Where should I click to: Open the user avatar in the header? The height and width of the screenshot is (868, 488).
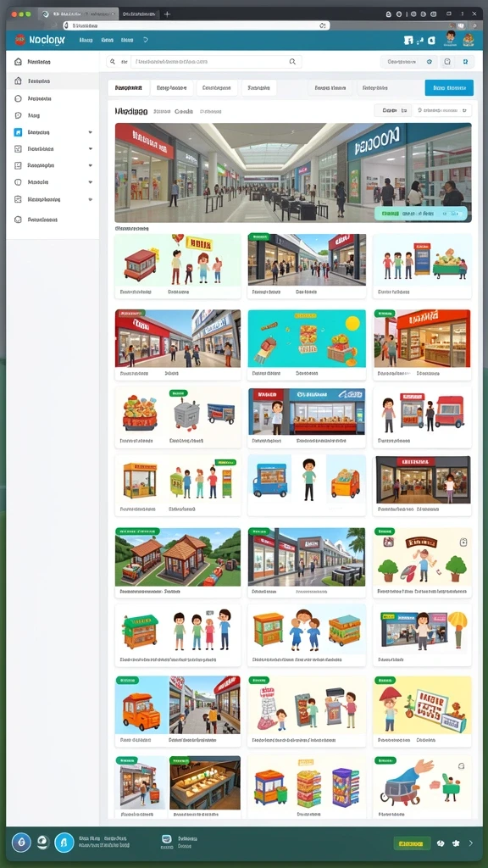coord(451,38)
